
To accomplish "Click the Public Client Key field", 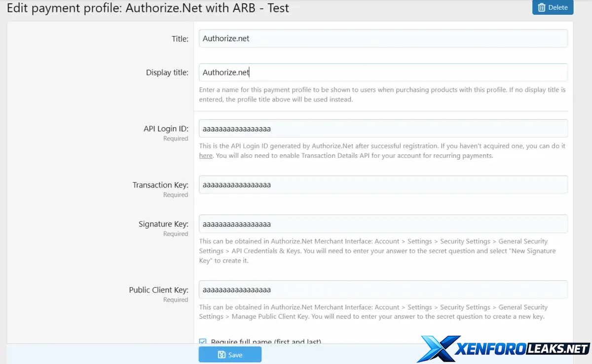I will click(x=383, y=290).
